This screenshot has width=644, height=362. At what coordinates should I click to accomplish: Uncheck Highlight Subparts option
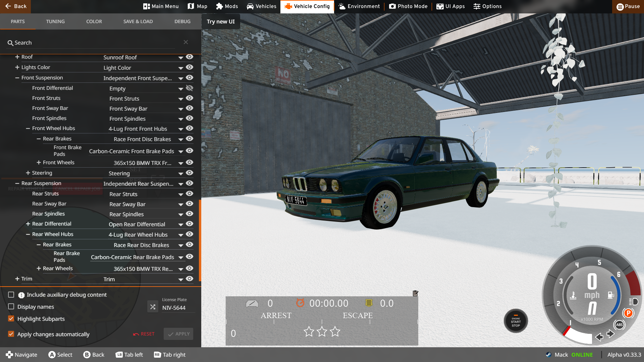click(x=11, y=319)
